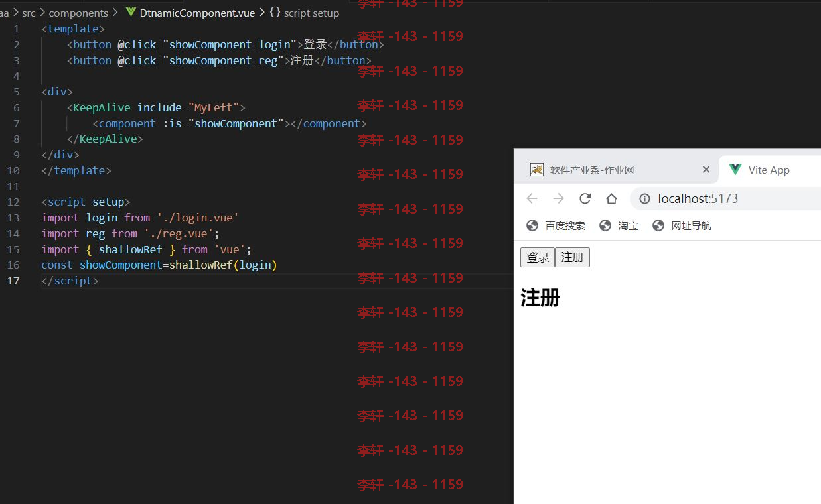The width and height of the screenshot is (821, 504).
Task: Click line number 1 in the gutter
Action: pyautogui.click(x=16, y=29)
